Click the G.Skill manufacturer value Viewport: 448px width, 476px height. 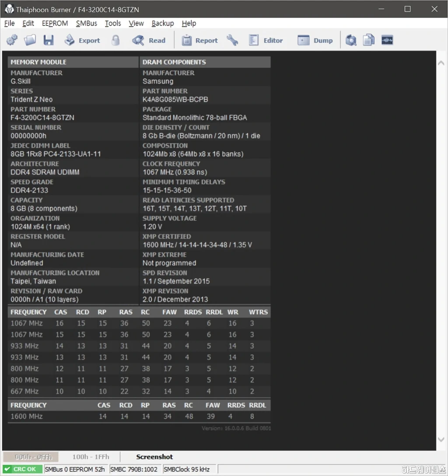(x=21, y=81)
